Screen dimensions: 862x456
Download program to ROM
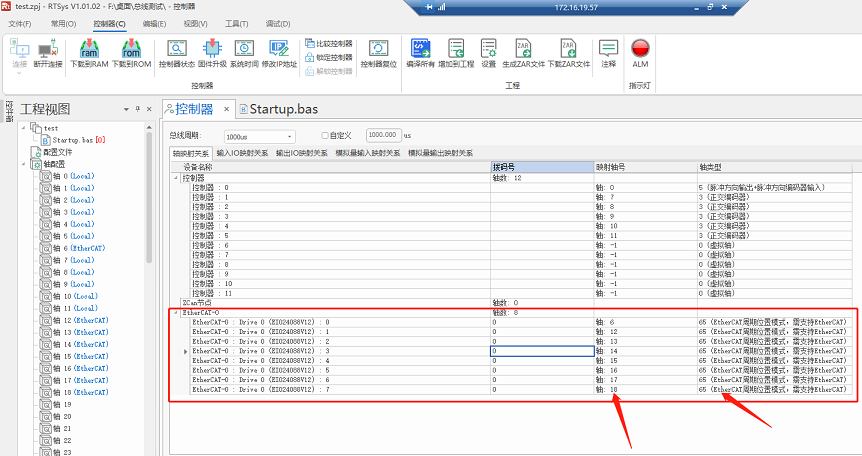[131, 53]
